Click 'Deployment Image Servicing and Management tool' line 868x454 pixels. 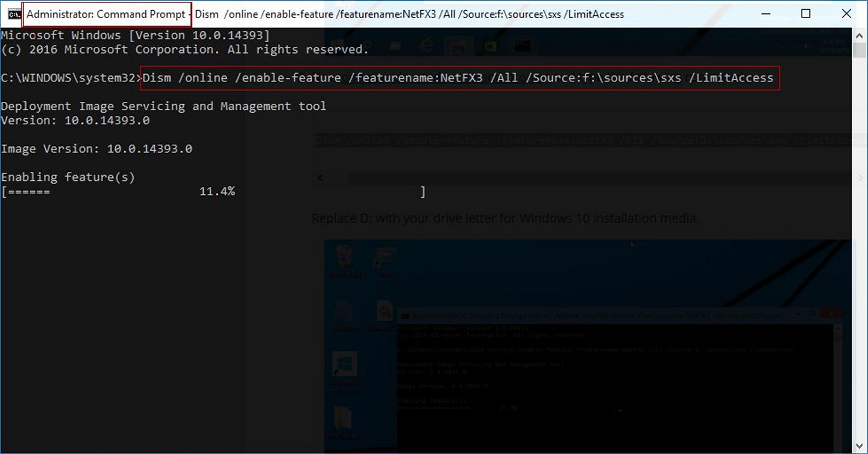[x=163, y=106]
